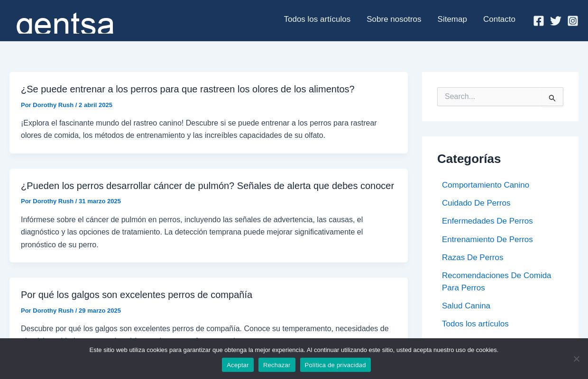
Task: Open the article about rastreen los olores
Action: point(188,89)
